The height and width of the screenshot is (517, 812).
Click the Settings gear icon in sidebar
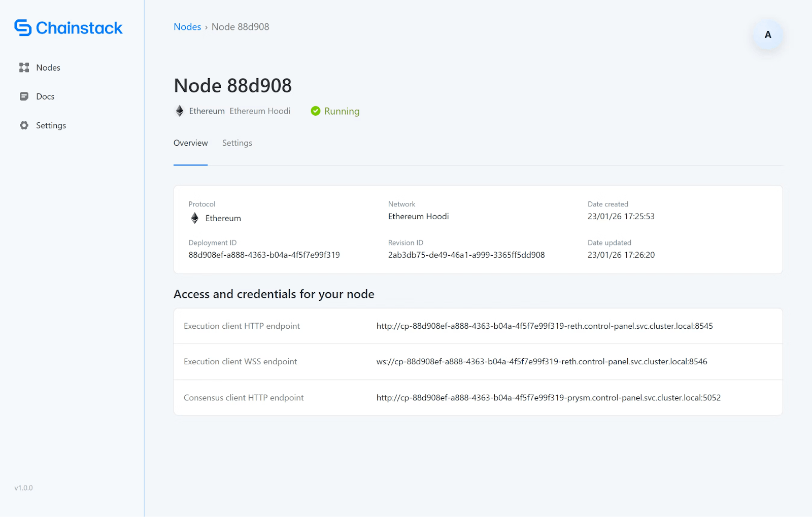coord(24,125)
